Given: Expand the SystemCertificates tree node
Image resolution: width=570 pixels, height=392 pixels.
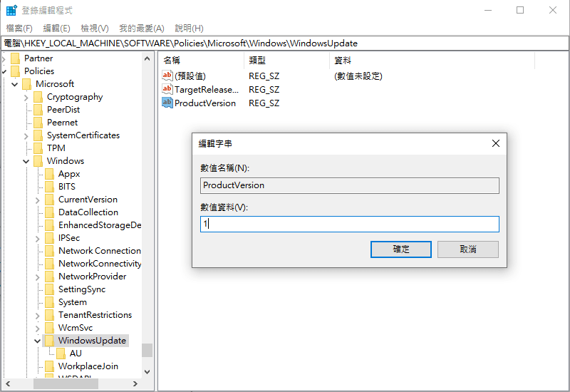Looking at the screenshot, I should tap(26, 135).
